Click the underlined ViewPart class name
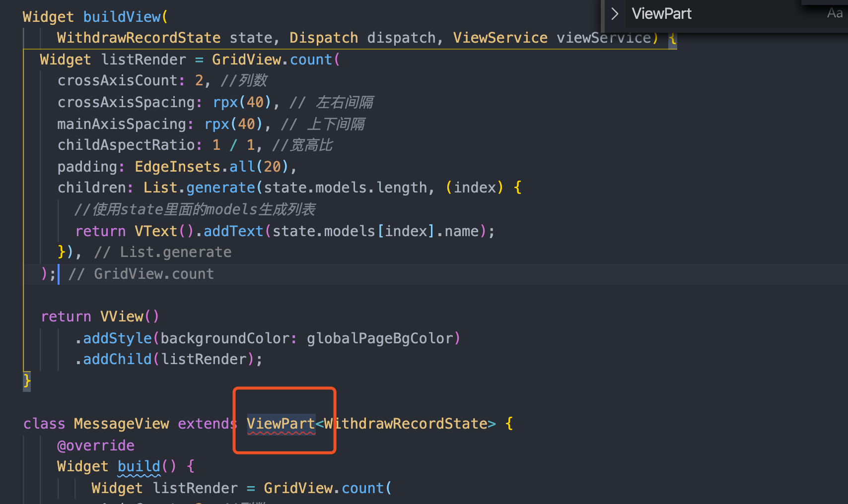848x504 pixels. (281, 424)
